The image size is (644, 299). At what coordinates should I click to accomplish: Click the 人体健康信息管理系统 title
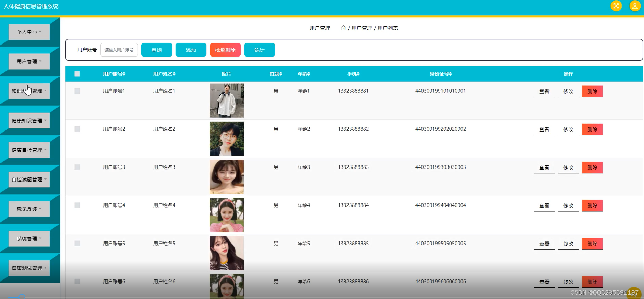[x=31, y=6]
